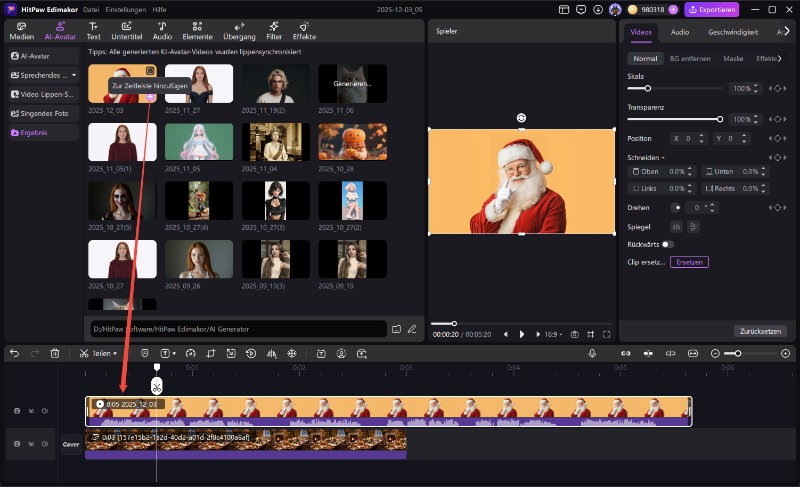Image resolution: width=800 pixels, height=487 pixels.
Task: Toggle the Transparenz keyframe diamond
Action: pyautogui.click(x=778, y=119)
